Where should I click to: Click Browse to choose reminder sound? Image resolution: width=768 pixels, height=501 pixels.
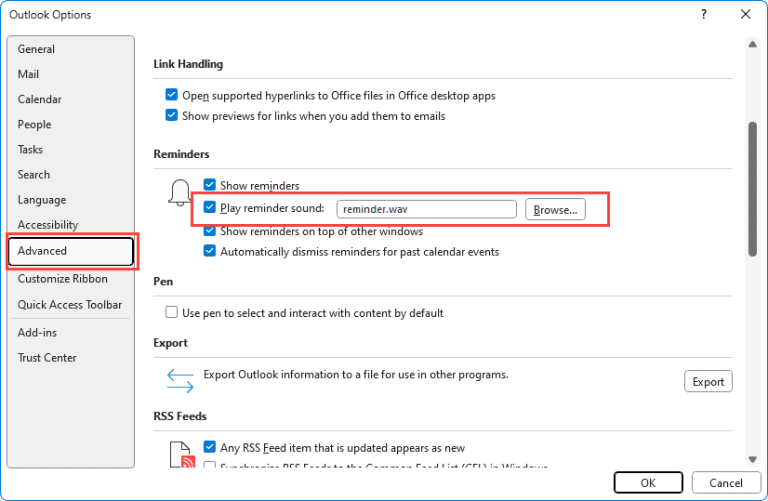(x=555, y=209)
